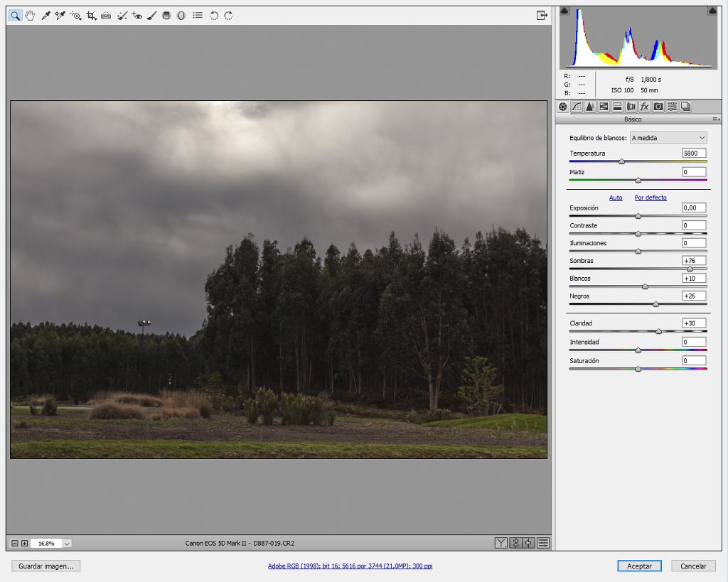The image size is (728, 582).
Task: Click the Auto tone link
Action: point(616,198)
